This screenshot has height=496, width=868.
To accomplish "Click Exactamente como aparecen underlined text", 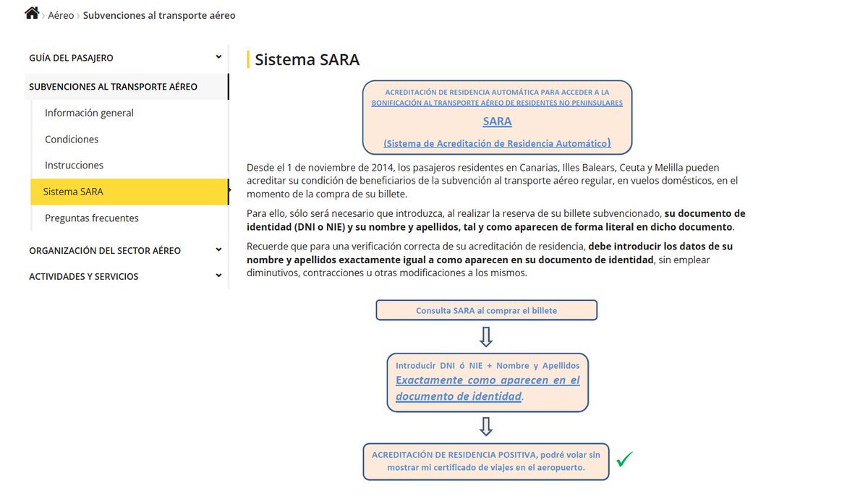I will 488,388.
